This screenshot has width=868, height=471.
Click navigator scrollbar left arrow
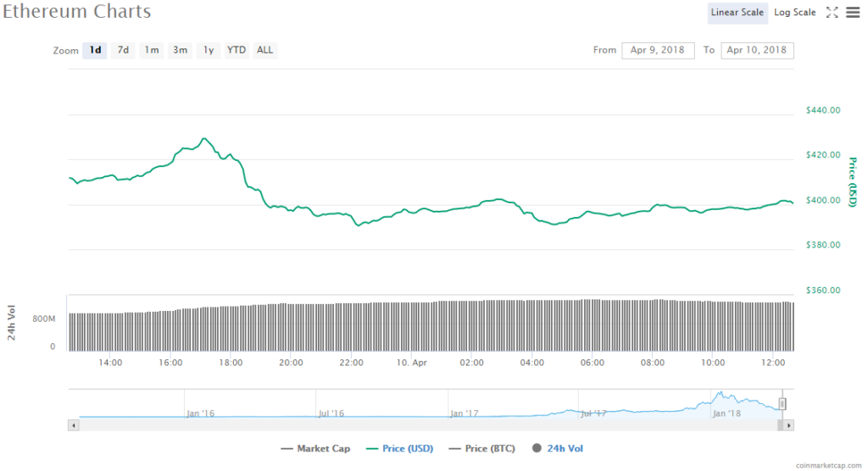click(73, 424)
